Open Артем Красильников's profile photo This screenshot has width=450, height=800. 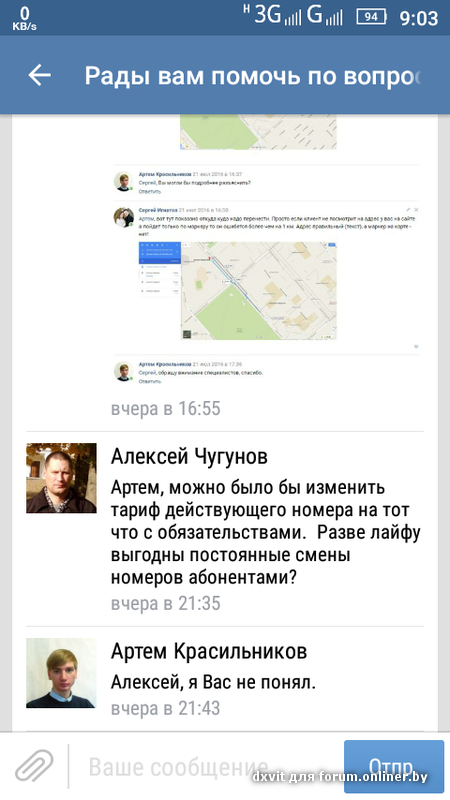click(x=61, y=672)
